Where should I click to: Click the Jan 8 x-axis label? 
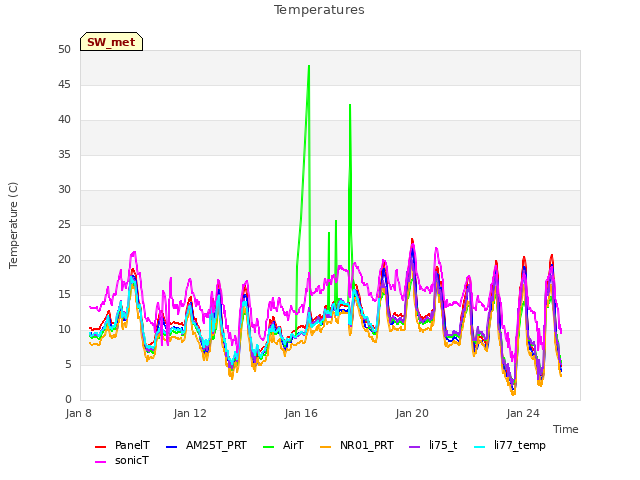78,413
